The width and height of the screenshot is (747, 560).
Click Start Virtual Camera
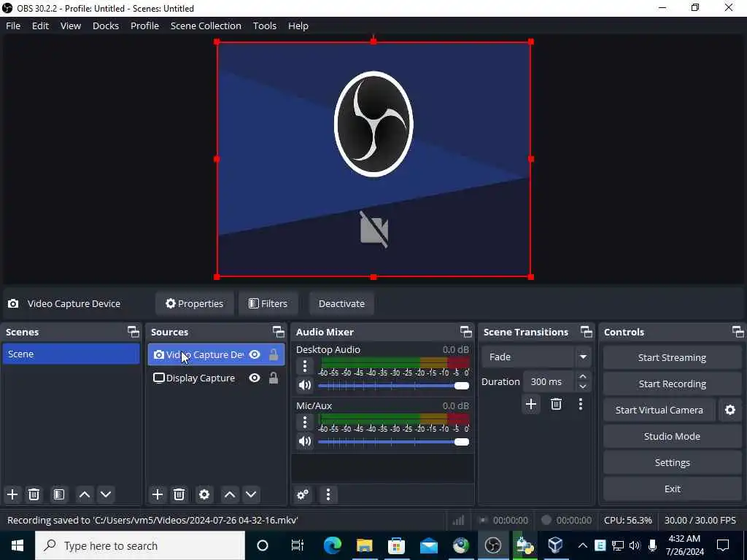[x=659, y=410]
